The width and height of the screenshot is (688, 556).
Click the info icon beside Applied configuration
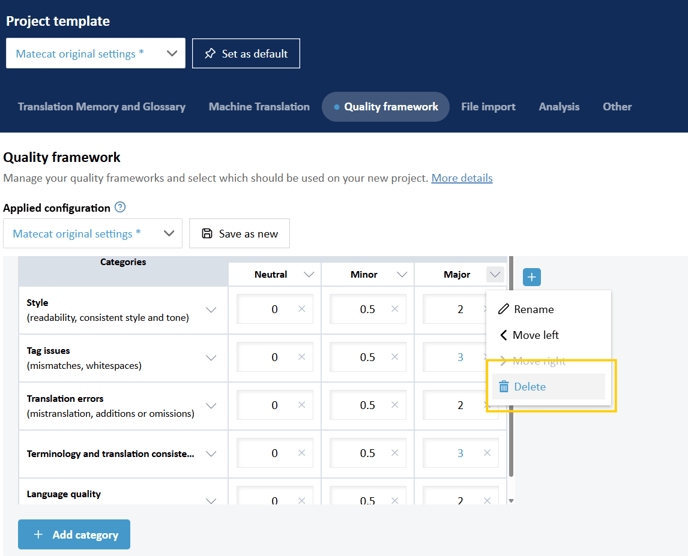(x=120, y=208)
